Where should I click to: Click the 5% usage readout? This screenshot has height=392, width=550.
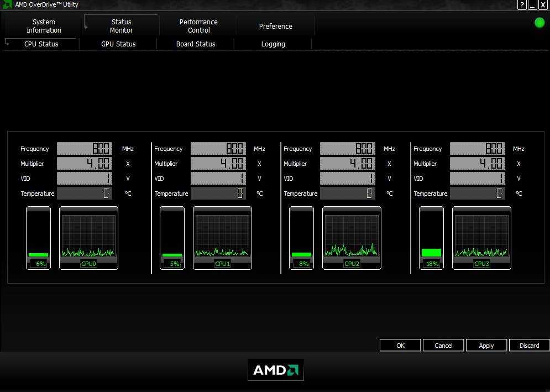click(x=174, y=264)
